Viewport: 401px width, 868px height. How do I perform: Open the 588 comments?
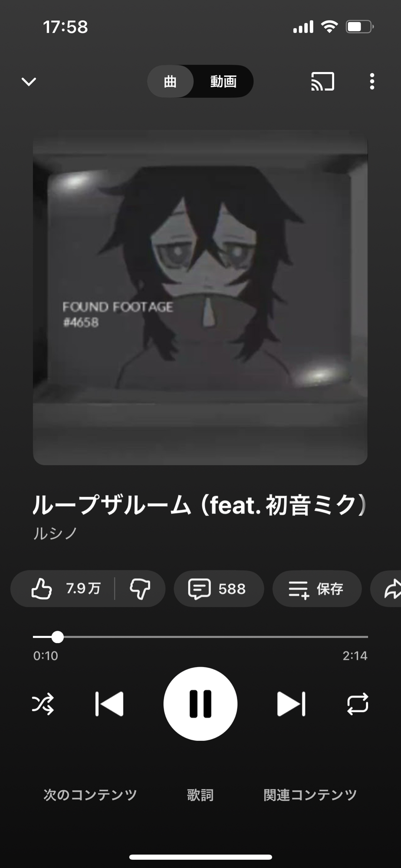[x=219, y=589]
